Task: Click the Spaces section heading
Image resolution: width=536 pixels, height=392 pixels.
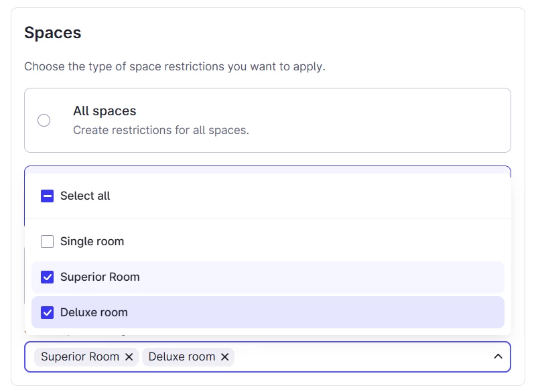Action: click(52, 33)
